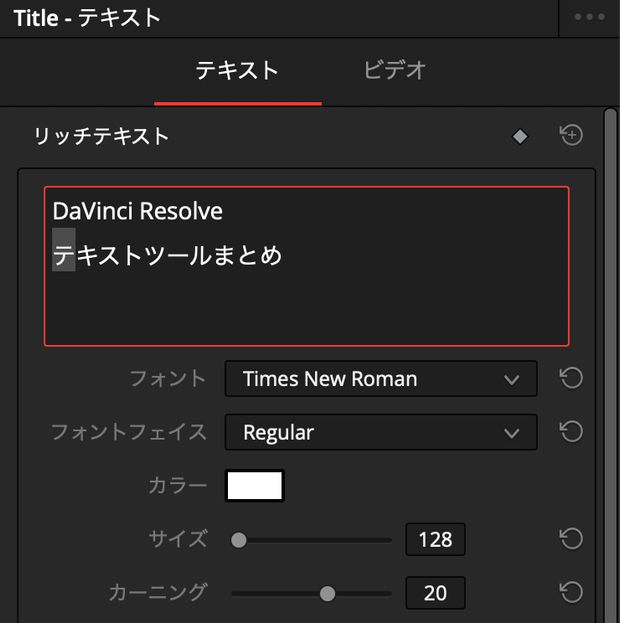Open the Regular font face dropdown
The height and width of the screenshot is (623, 620).
click(381, 432)
